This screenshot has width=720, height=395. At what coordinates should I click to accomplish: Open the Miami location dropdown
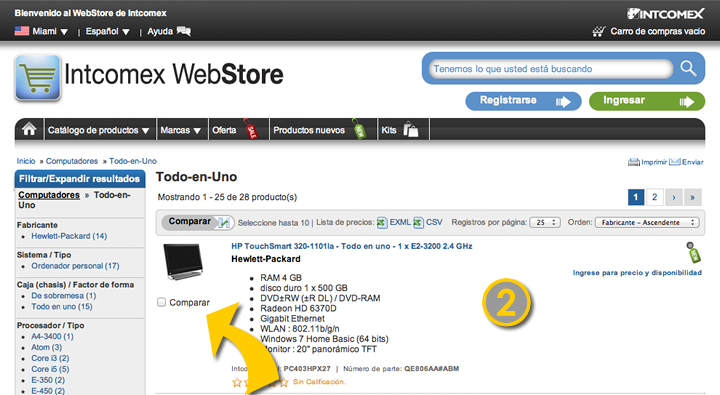click(x=41, y=31)
